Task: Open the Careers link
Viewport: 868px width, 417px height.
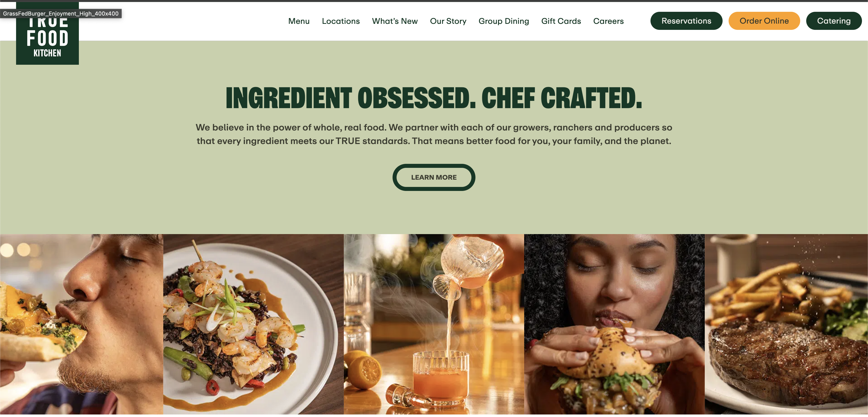Action: tap(608, 21)
